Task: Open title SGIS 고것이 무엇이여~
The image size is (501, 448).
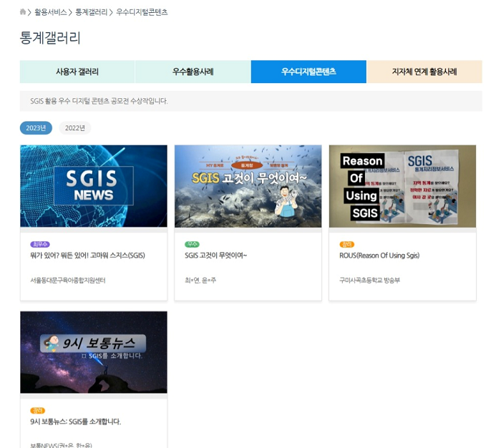Action: pos(216,255)
